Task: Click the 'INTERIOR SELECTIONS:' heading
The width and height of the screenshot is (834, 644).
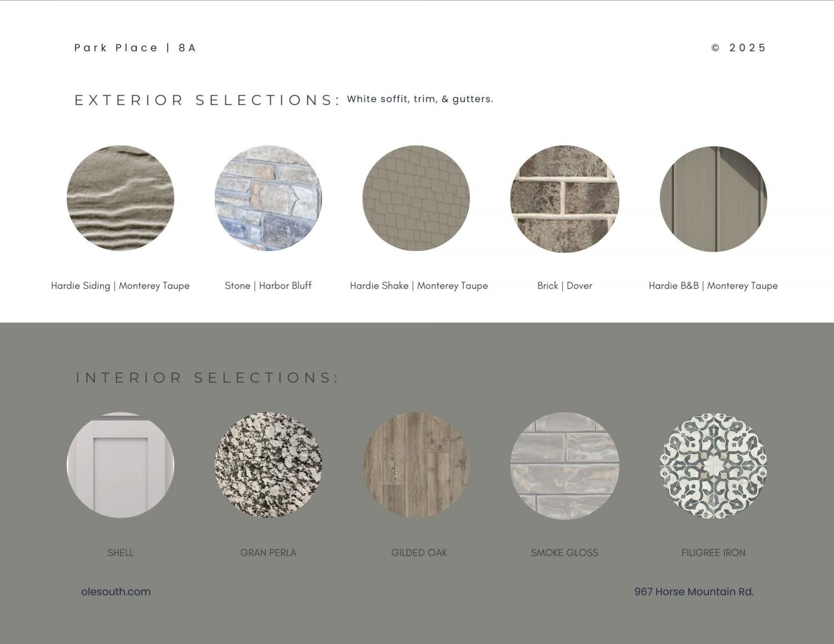Action: click(207, 378)
